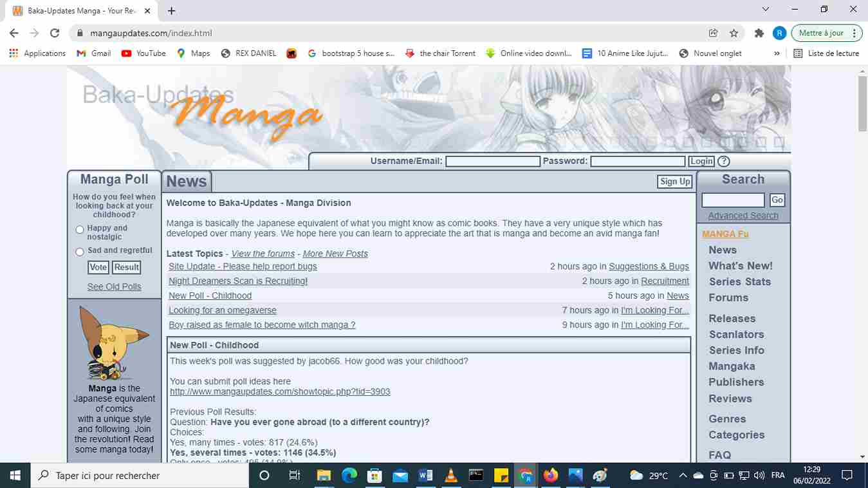Image resolution: width=868 pixels, height=488 pixels.
Task: Expand the hidden bookmarks overflow chevron
Action: click(777, 53)
